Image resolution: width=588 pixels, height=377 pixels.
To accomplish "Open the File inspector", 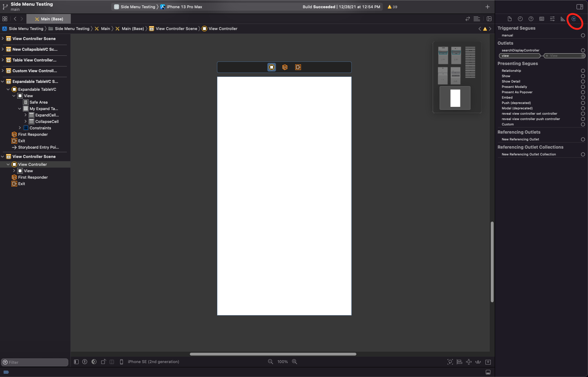I will (510, 19).
